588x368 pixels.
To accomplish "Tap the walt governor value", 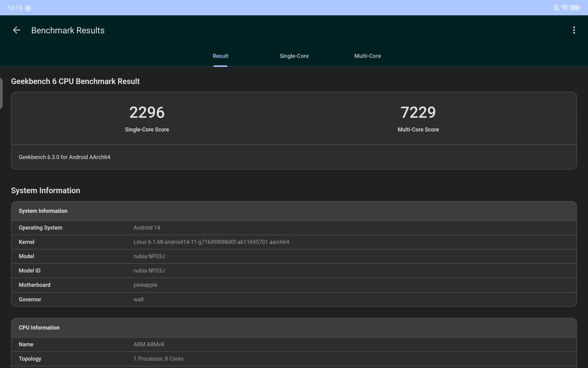I will [139, 300].
